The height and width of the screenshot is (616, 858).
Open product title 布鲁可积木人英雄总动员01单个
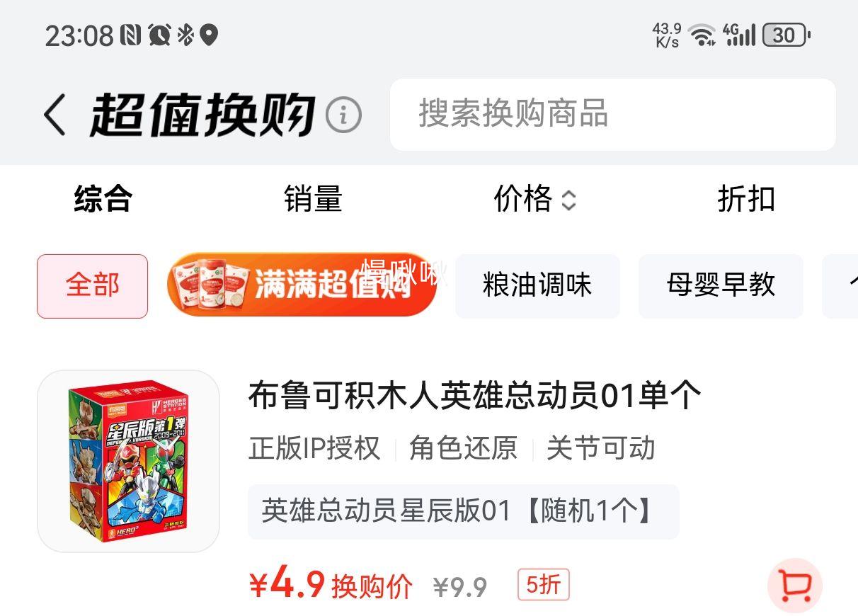(x=474, y=395)
